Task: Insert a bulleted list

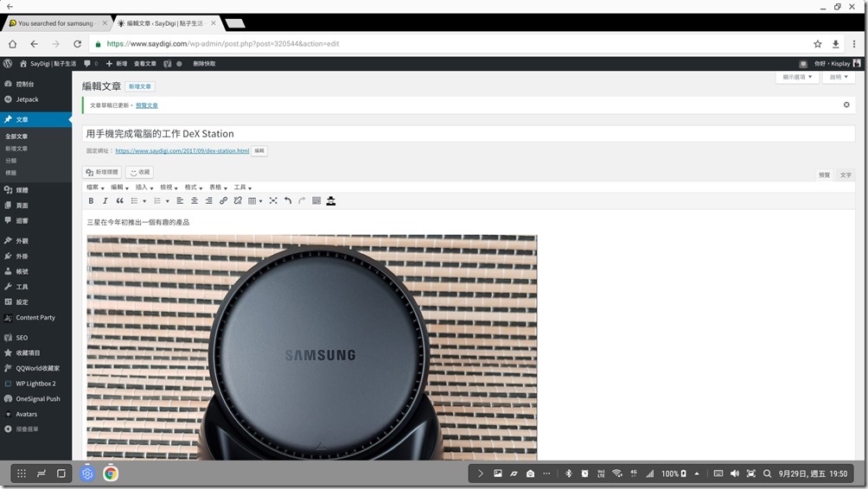Action: click(134, 200)
